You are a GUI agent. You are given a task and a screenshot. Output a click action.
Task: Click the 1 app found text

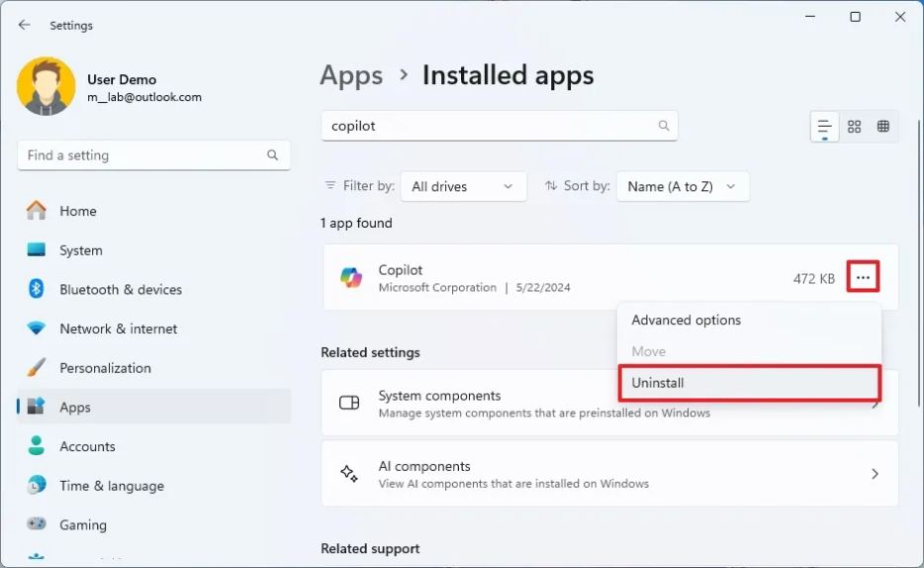pos(356,224)
